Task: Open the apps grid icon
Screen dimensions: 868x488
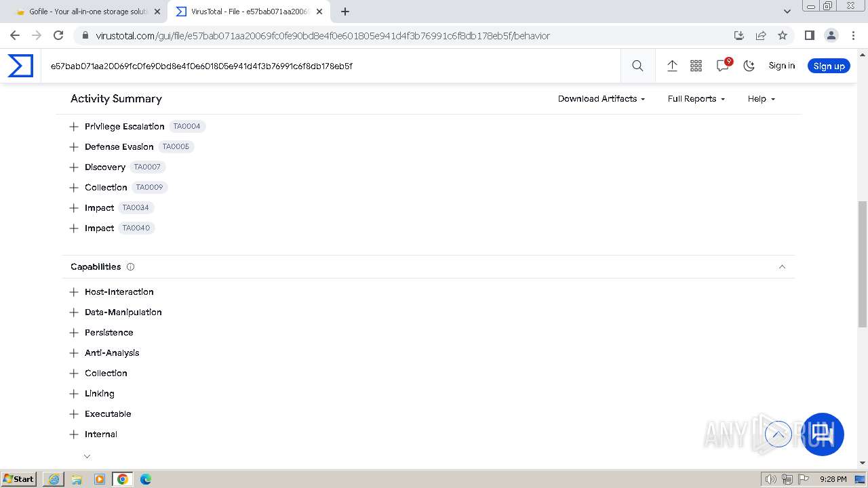Action: point(696,66)
